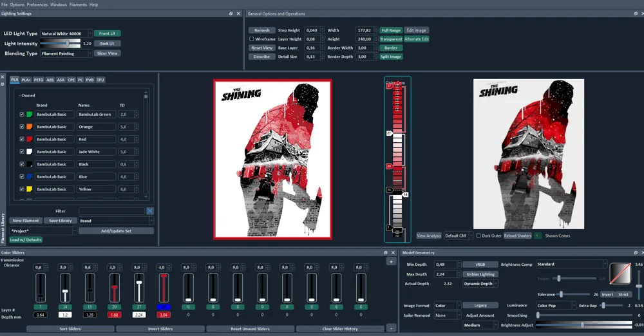Click the orange filament color swatch

29,127
